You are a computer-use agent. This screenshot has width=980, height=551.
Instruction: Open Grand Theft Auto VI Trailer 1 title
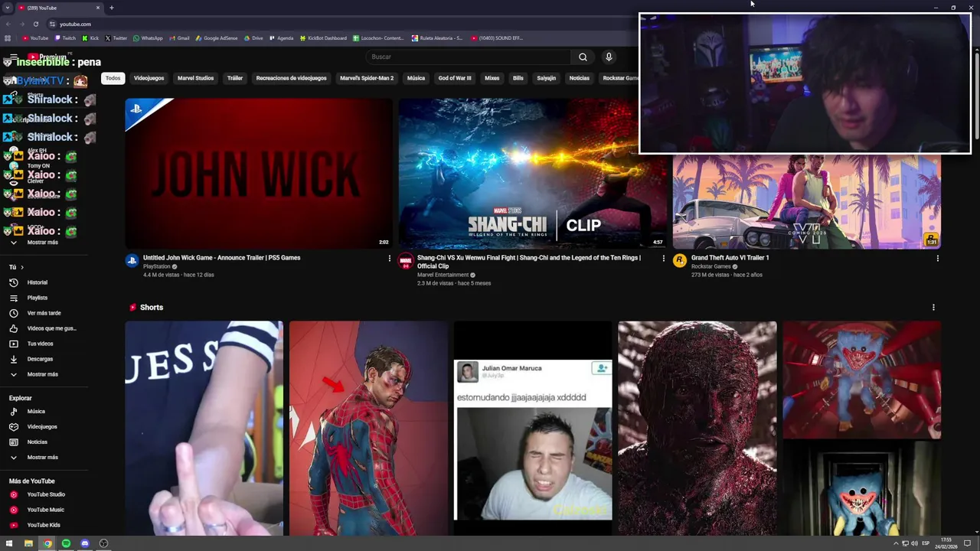[730, 258]
